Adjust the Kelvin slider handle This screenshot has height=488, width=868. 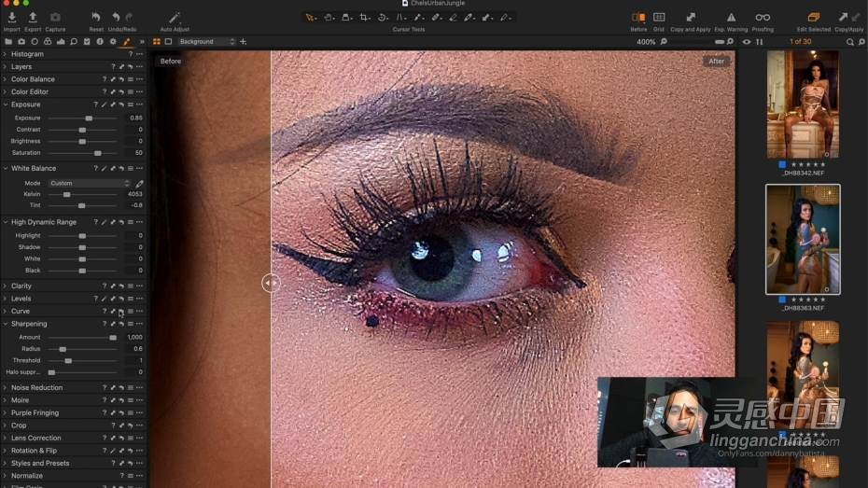pos(66,195)
